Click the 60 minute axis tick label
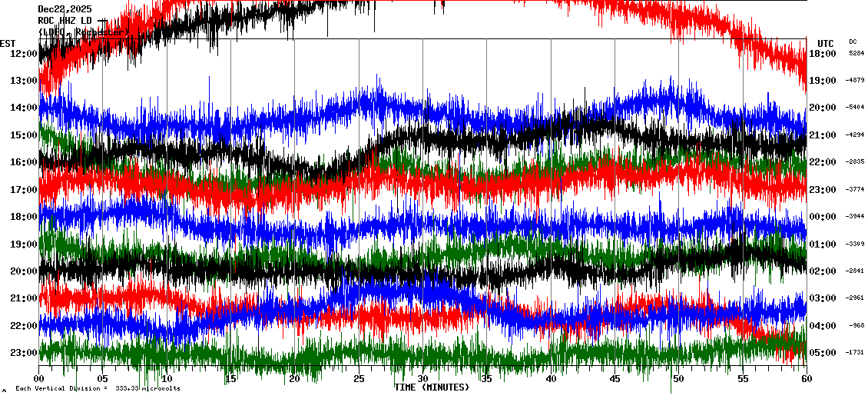Screen dimensions: 868x399 click(x=806, y=379)
